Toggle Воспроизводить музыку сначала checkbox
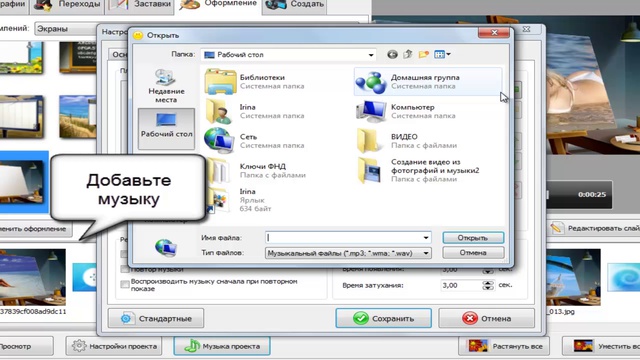Viewport: 640px width, 360px height. (125, 284)
